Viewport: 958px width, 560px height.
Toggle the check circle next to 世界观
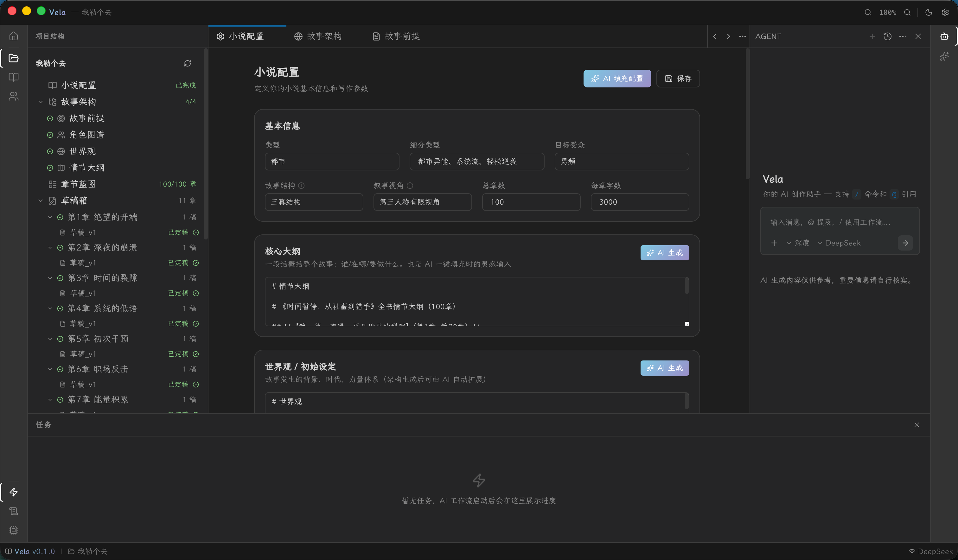tap(50, 151)
